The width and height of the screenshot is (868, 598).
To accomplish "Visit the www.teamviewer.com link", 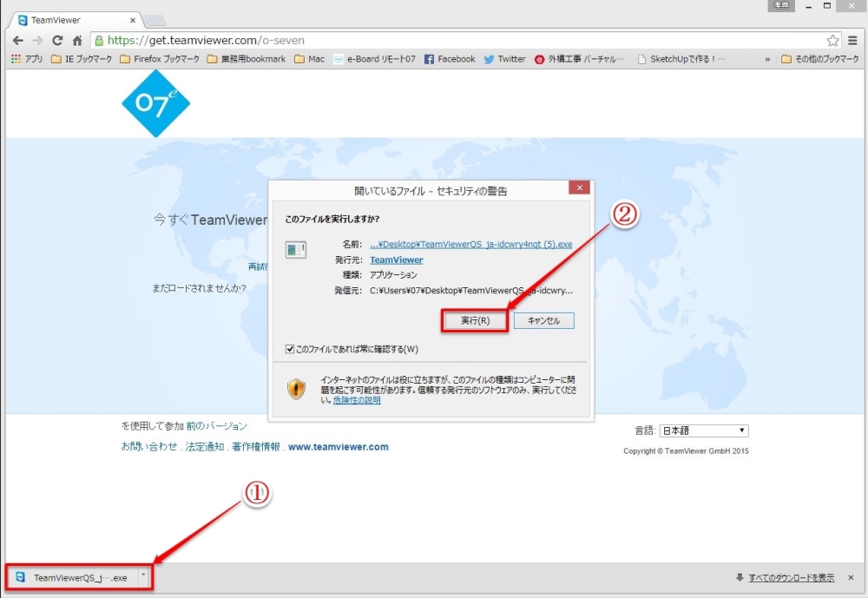I will point(339,447).
